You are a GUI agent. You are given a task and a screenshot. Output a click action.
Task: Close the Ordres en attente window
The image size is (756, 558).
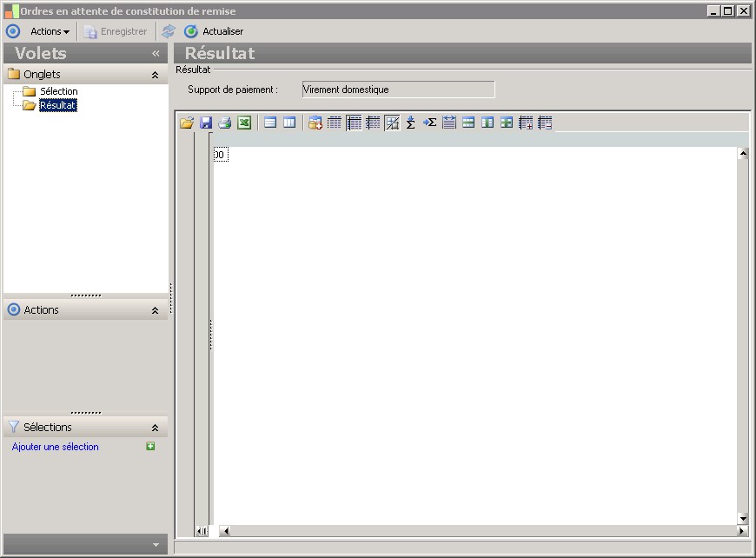click(x=744, y=10)
